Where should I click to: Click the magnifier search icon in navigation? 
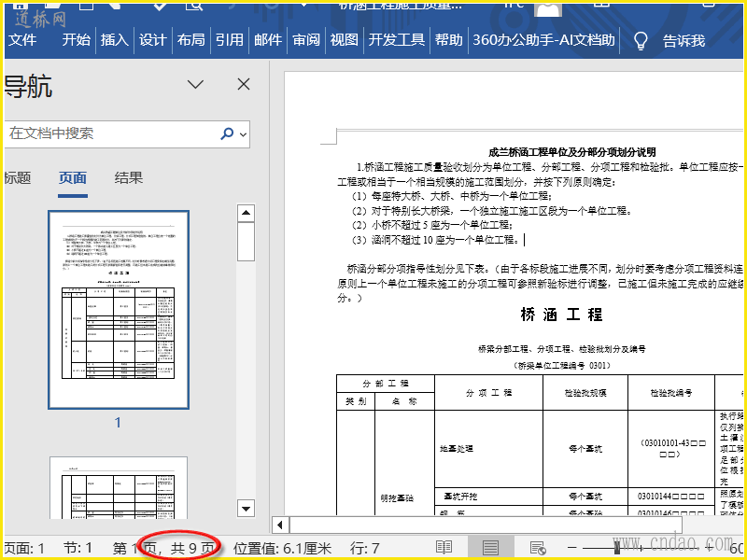(227, 133)
